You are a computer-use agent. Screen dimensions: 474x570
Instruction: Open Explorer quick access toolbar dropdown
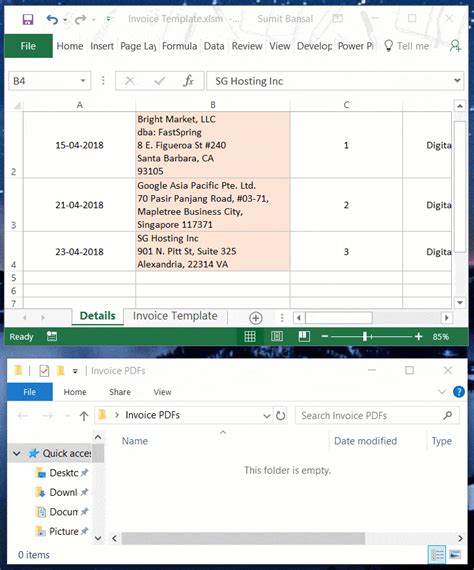(75, 371)
